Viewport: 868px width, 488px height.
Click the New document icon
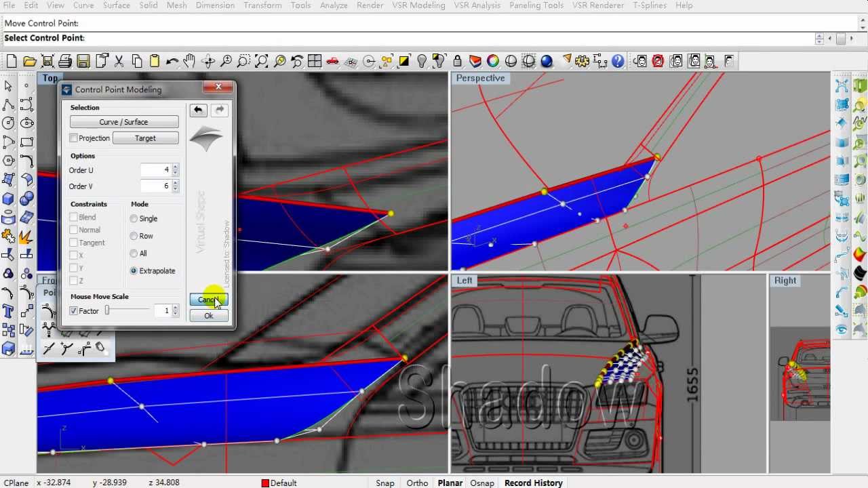click(12, 62)
